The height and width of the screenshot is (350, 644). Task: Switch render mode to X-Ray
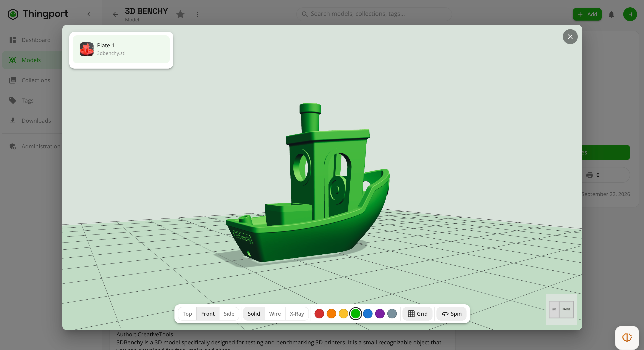[296, 313]
